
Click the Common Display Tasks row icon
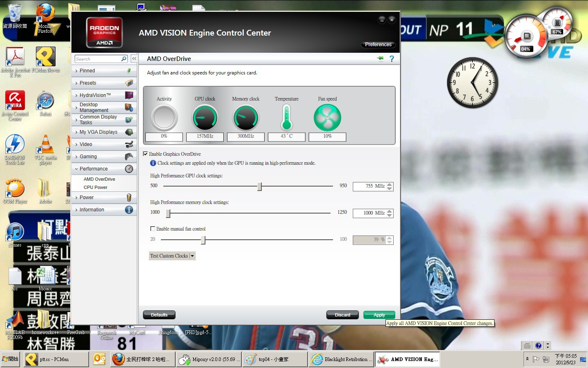click(x=129, y=120)
